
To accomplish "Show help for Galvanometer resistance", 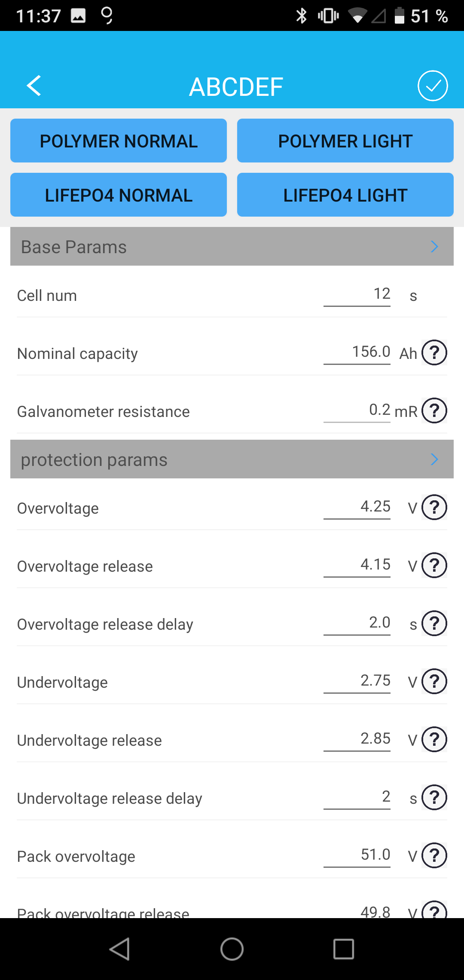I will (434, 411).
